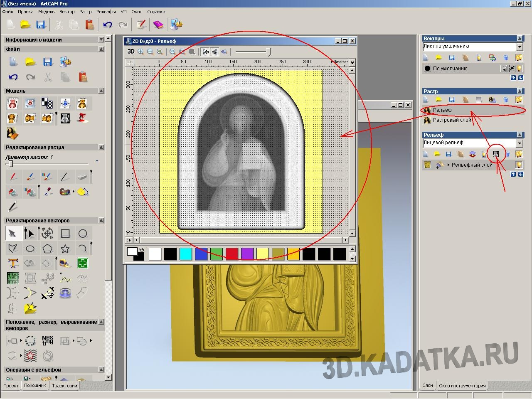Choose the eraser tool in raster editing

(82, 177)
